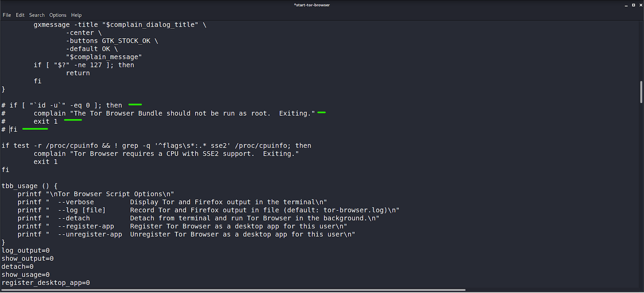Click the '--detach' printf line
The image size is (644, 293).
tap(198, 218)
